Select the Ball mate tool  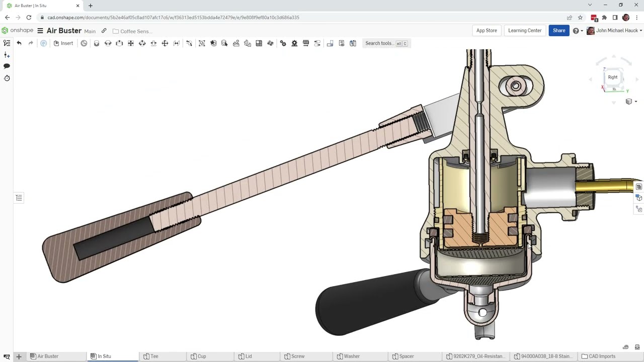[165, 43]
